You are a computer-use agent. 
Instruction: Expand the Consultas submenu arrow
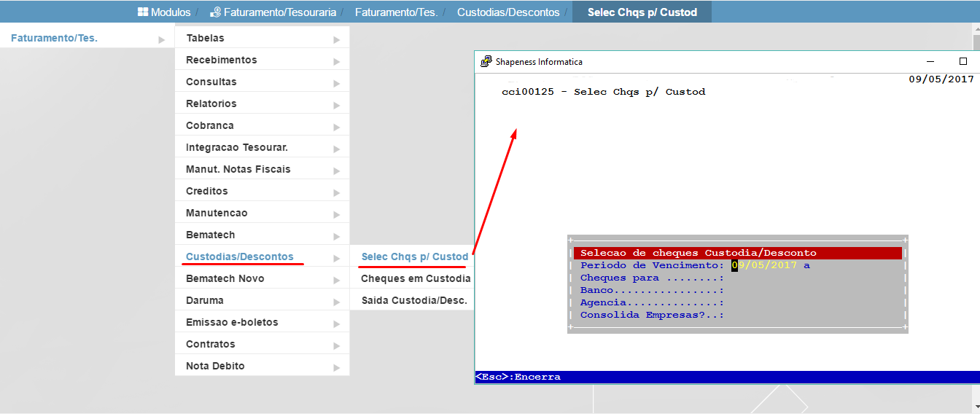point(337,83)
